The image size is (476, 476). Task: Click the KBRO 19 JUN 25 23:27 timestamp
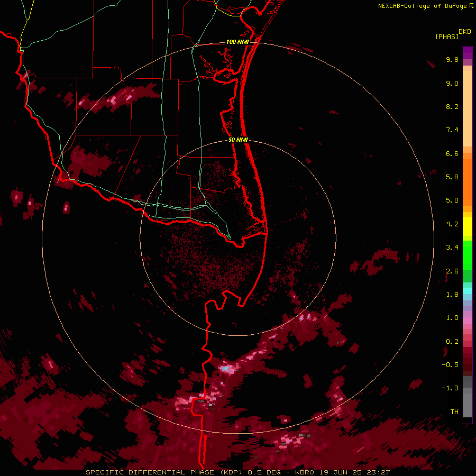(342, 472)
